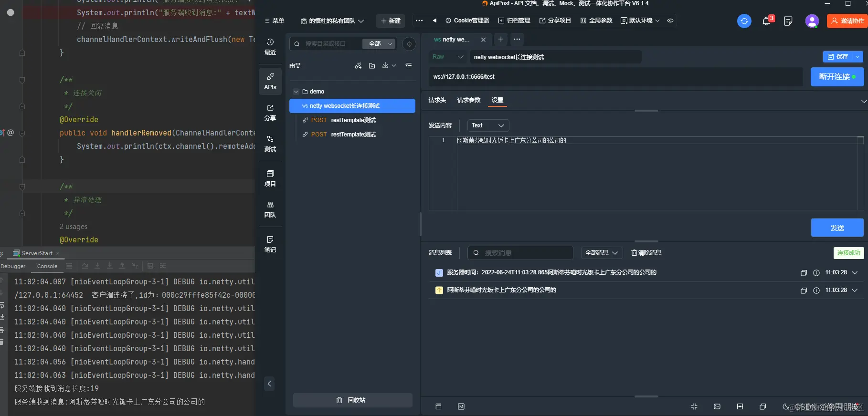
Task: Open Cookie管理器
Action: click(467, 21)
